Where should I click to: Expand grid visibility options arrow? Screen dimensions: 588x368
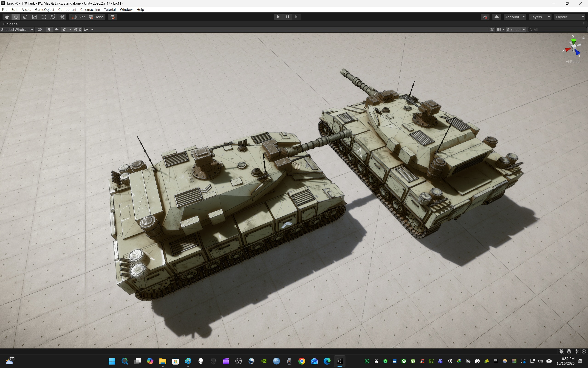pos(92,29)
